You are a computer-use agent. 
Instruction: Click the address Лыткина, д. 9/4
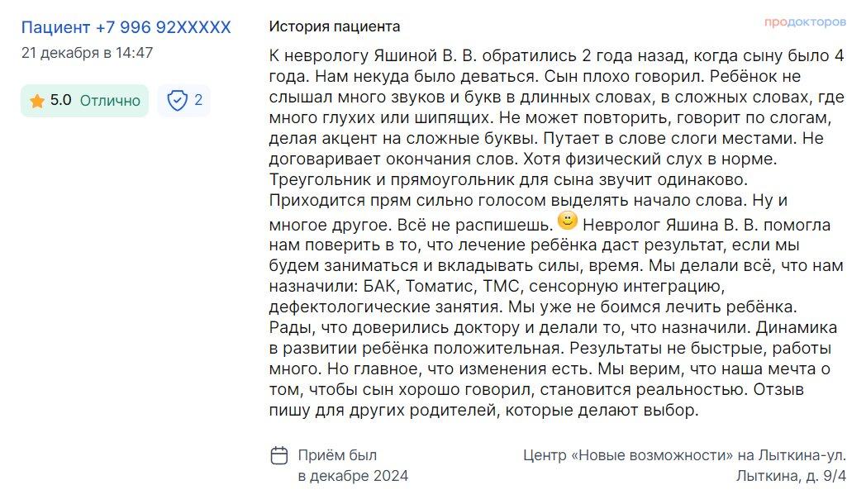point(791,476)
